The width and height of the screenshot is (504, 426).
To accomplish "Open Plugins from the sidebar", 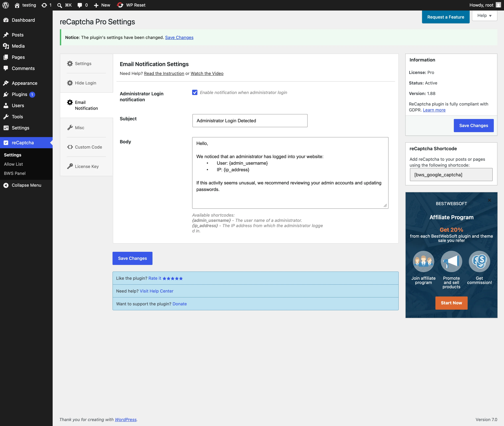I will coord(20,95).
